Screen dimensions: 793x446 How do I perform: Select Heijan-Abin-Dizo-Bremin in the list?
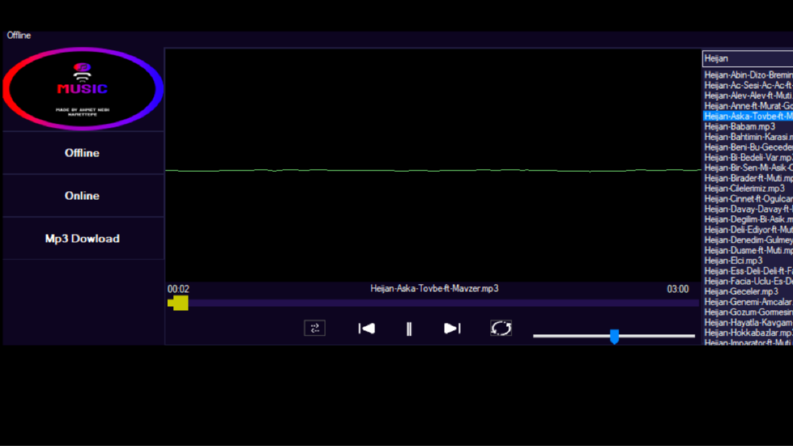click(x=748, y=75)
